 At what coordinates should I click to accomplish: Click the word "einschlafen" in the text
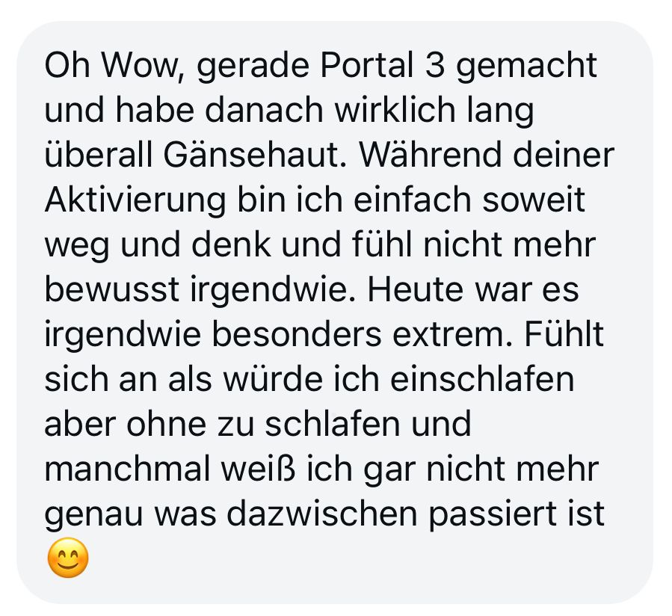click(x=482, y=380)
